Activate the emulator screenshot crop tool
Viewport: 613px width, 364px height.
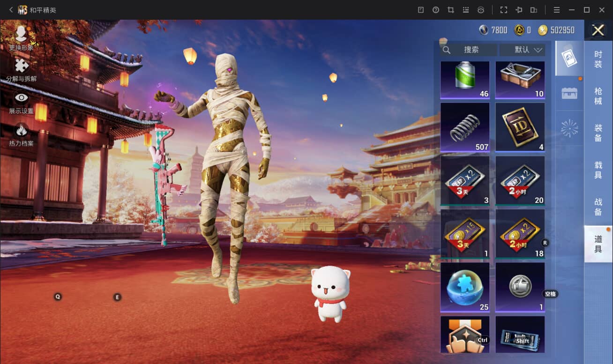(451, 10)
